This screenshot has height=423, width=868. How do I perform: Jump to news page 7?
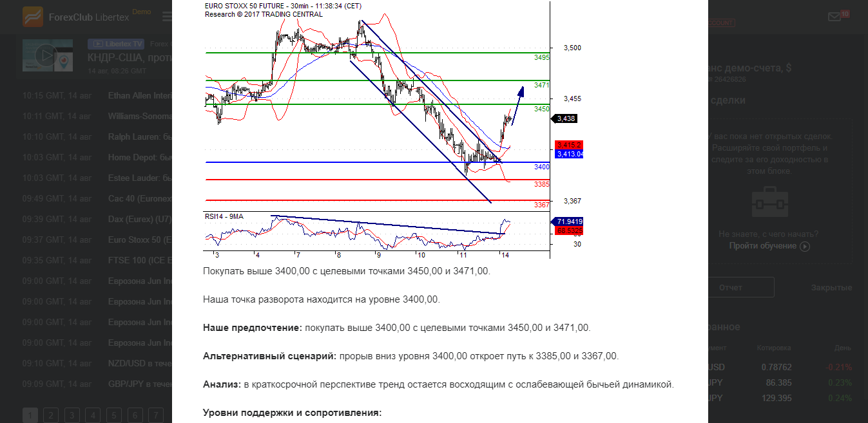pyautogui.click(x=156, y=415)
